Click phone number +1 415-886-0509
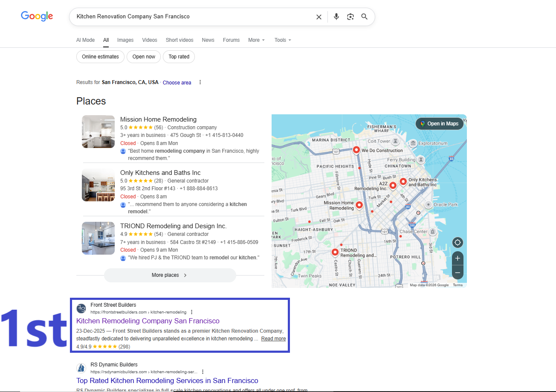The height and width of the screenshot is (392, 556). (239, 242)
